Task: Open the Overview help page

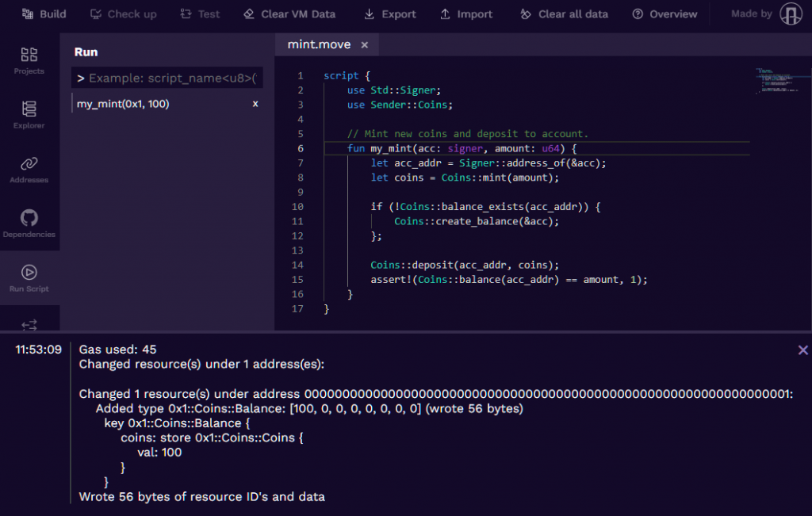Action: pos(665,14)
